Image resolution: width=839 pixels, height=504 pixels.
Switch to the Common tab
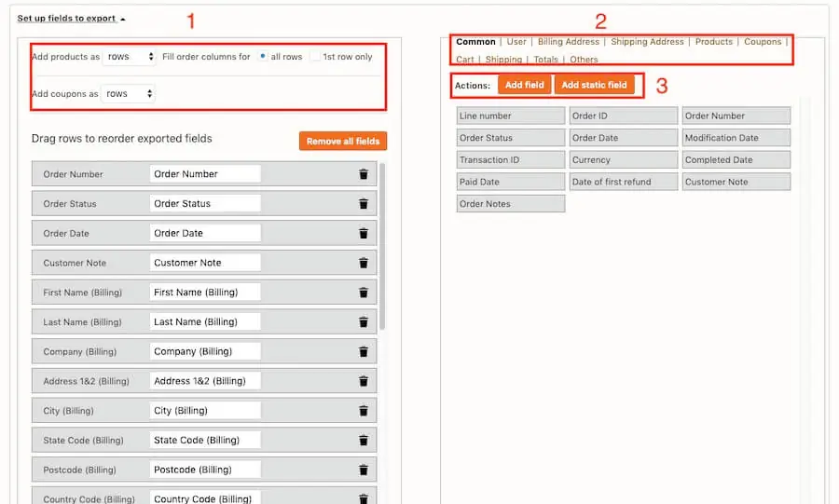tap(475, 42)
